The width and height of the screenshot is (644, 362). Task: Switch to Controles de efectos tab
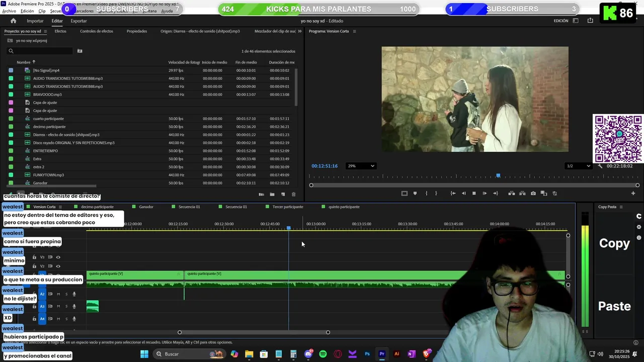click(x=97, y=31)
